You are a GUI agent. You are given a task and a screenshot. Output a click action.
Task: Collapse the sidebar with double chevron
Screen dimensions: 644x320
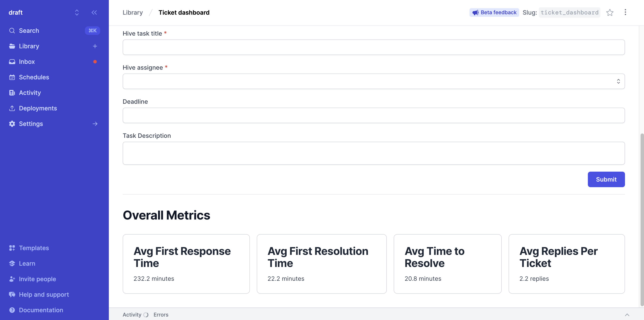(94, 13)
